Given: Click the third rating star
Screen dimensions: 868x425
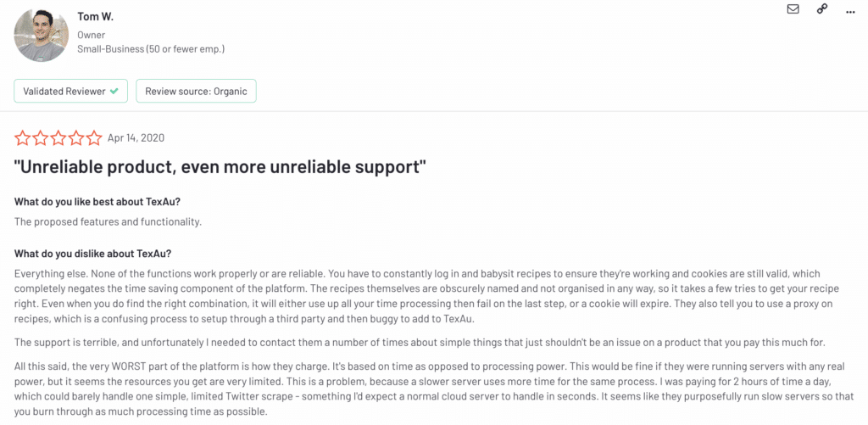Looking at the screenshot, I should click(x=58, y=138).
